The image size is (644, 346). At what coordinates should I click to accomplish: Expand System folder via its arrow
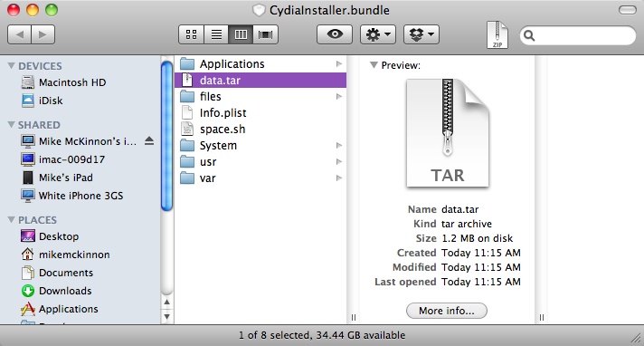[x=339, y=145]
